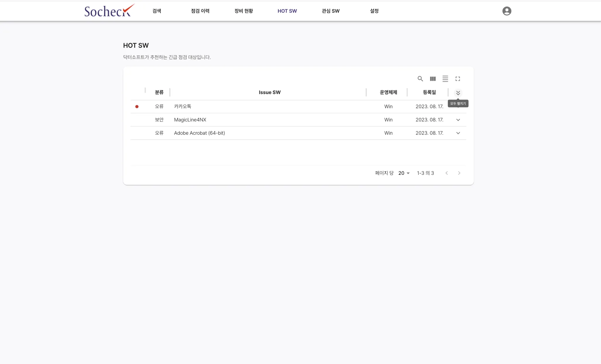Open the 장비 현황 menu
The image size is (601, 364).
(244, 11)
